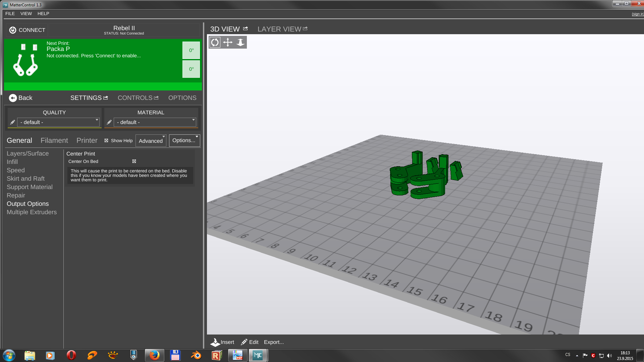Click the Connect power icon
The width and height of the screenshot is (644, 362).
coord(13,30)
